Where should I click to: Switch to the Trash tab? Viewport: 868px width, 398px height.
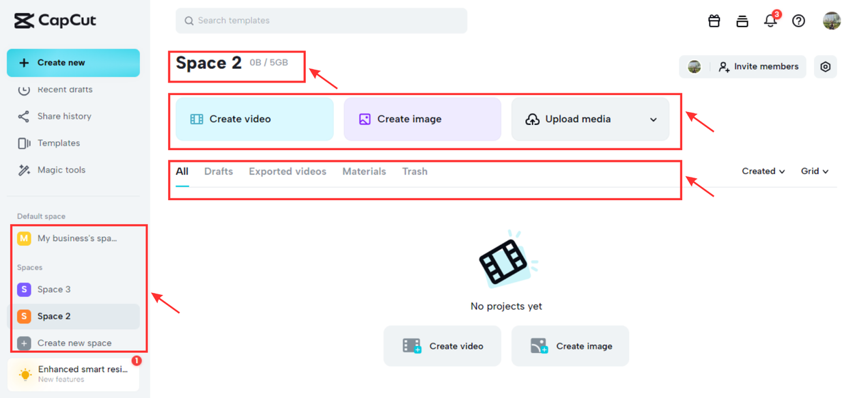pyautogui.click(x=415, y=171)
